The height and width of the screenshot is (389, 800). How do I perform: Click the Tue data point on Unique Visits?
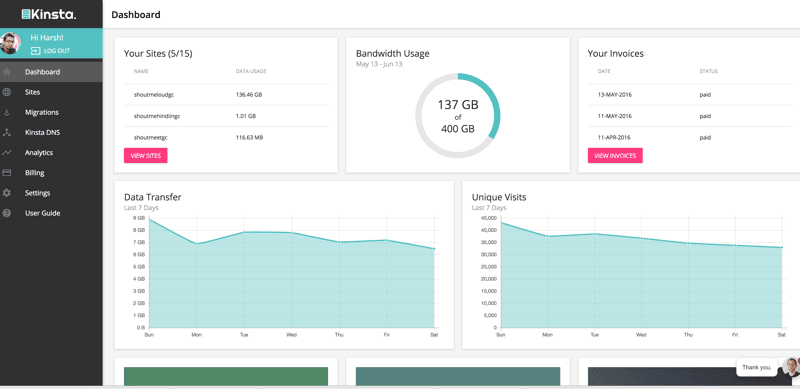tap(594, 234)
